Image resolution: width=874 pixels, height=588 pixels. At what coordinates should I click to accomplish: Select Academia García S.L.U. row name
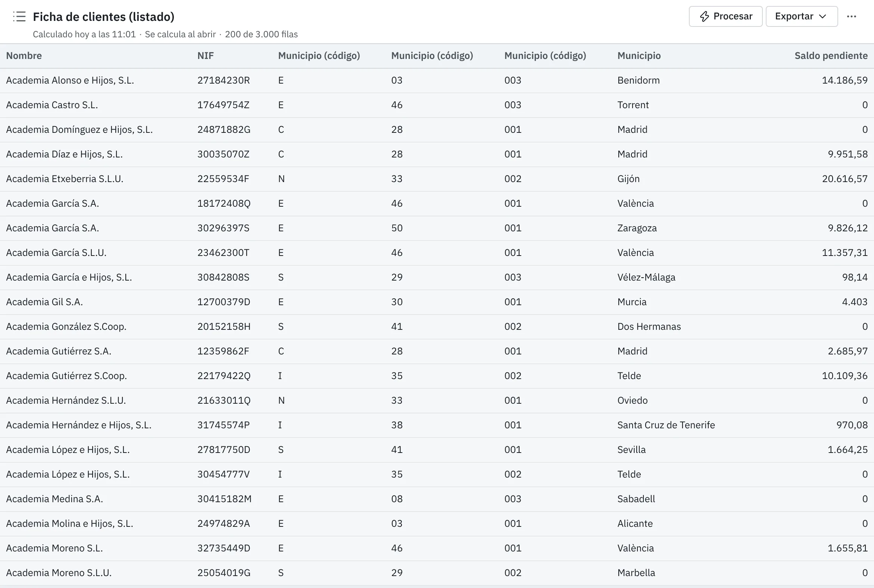pos(56,253)
